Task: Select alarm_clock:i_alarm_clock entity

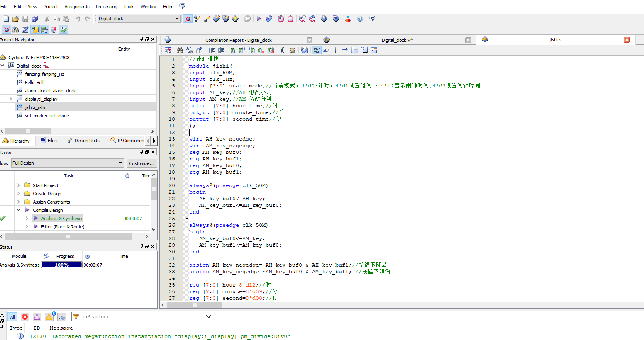Action: (50, 90)
